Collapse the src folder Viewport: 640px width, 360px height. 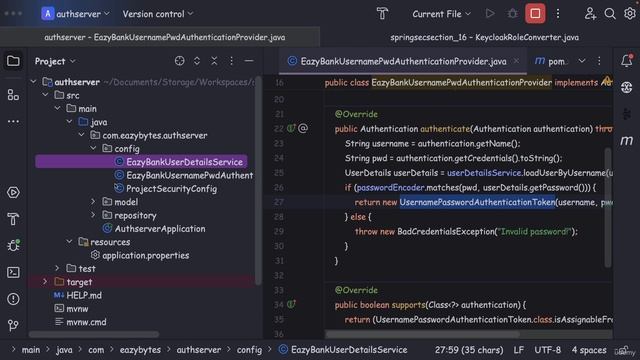pyautogui.click(x=45, y=95)
